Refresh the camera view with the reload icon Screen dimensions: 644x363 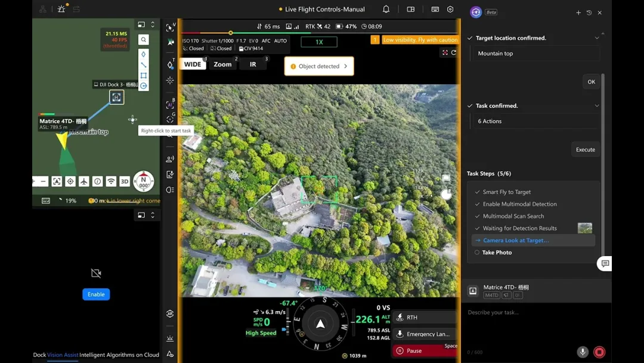coord(454,53)
